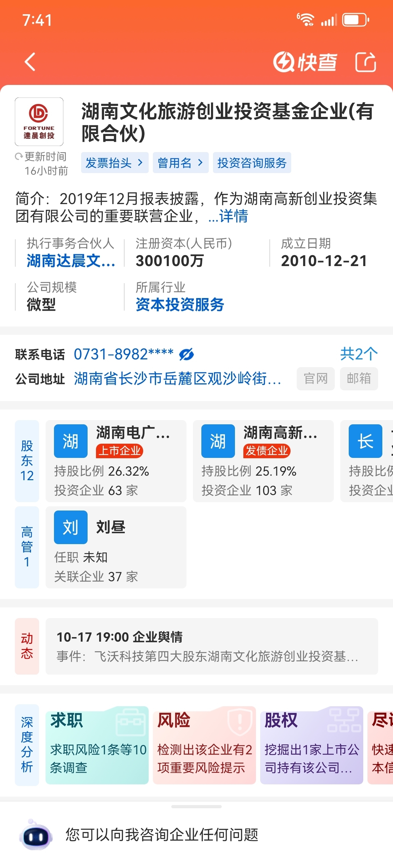The image size is (393, 868).
Task: Open 风险 risk analysis card
Action: [x=204, y=745]
